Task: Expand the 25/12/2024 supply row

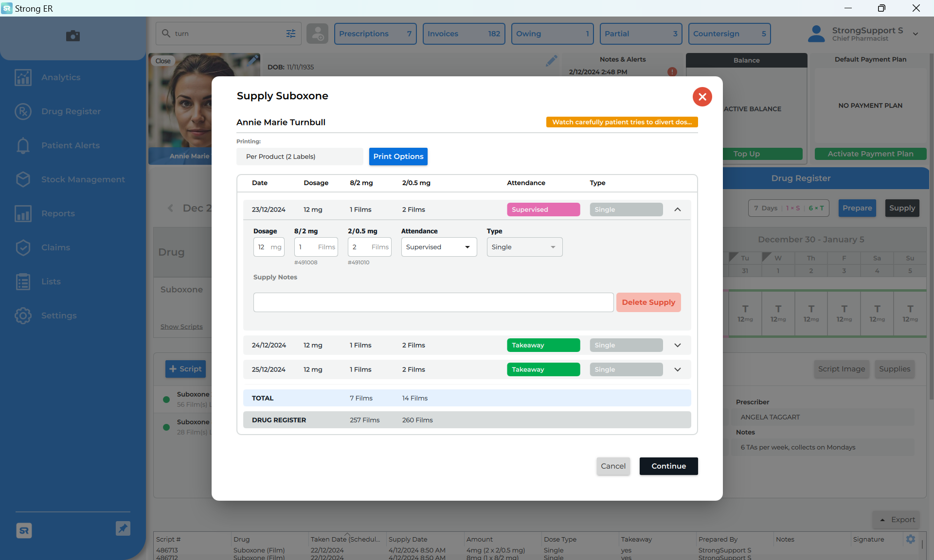Action: (678, 369)
